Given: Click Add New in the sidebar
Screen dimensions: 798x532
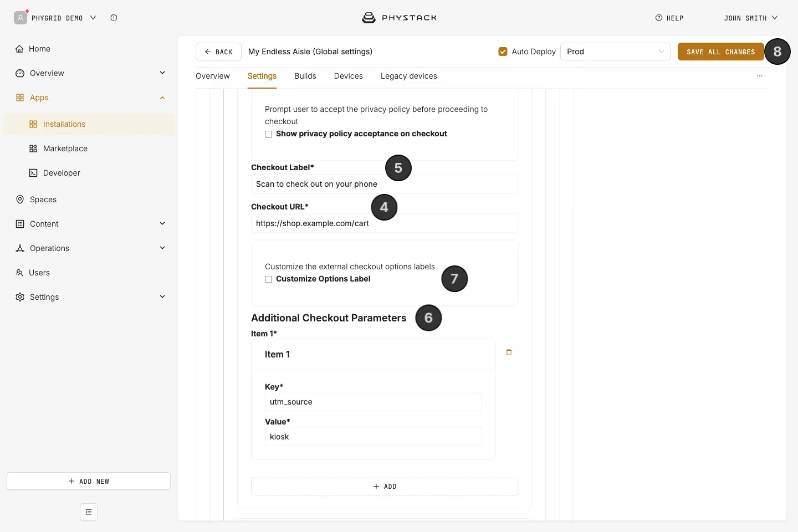Looking at the screenshot, I should point(89,481).
